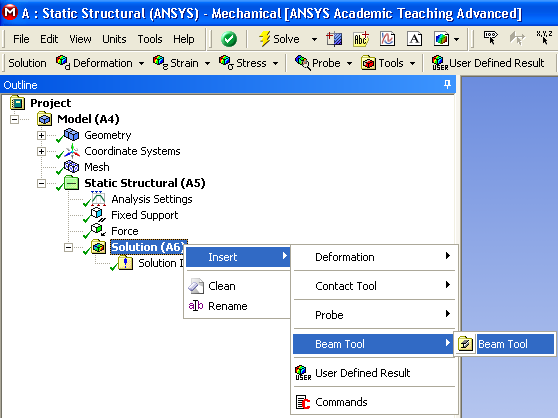
Task: Click the Solve lightning bolt button
Action: tap(279, 39)
